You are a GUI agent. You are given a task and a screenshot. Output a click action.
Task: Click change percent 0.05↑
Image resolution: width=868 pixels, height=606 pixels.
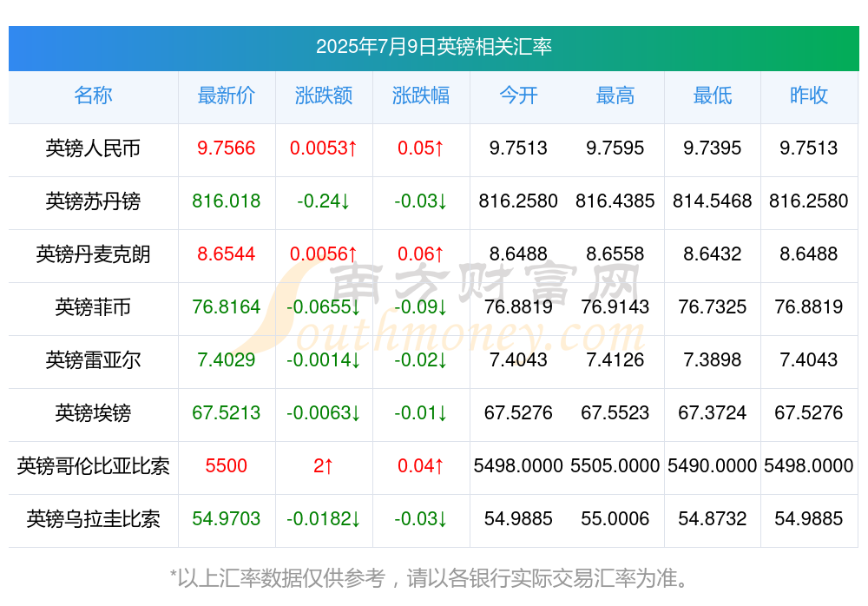coord(421,148)
